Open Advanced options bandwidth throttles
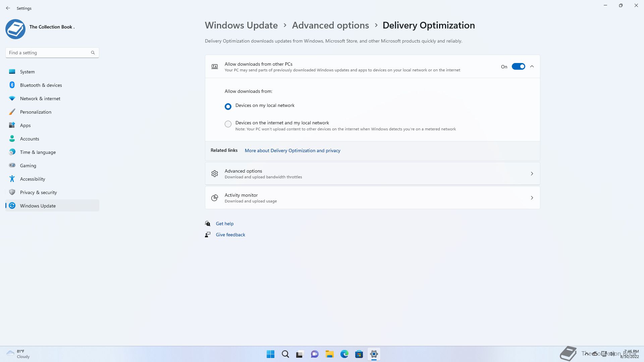The height and width of the screenshot is (362, 644). 372,174
